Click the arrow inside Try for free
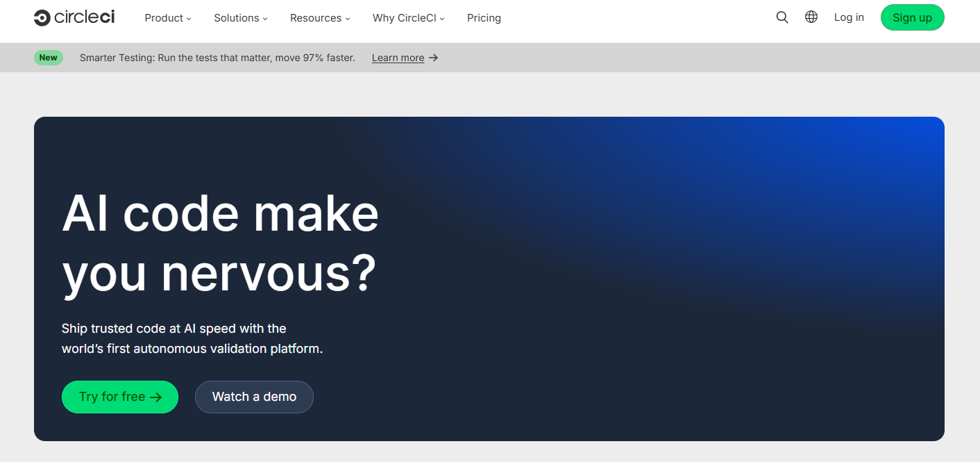Image resolution: width=980 pixels, height=462 pixels. pyautogui.click(x=156, y=397)
